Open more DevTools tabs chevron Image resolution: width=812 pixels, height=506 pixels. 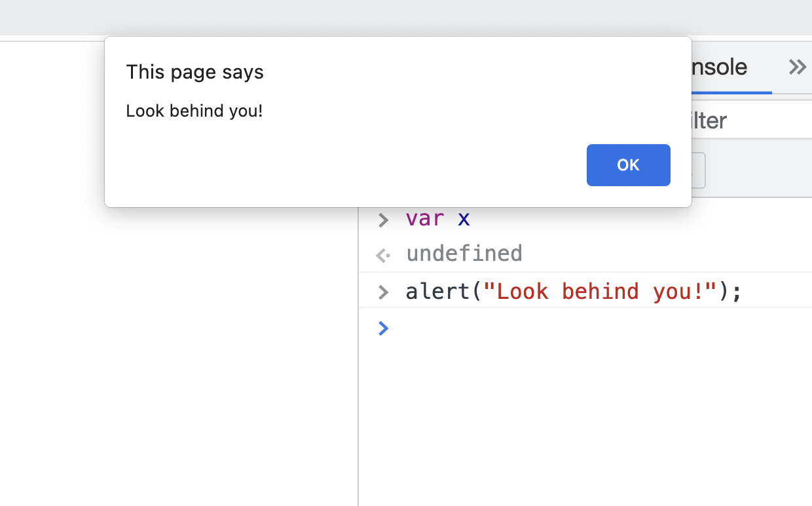click(x=797, y=67)
